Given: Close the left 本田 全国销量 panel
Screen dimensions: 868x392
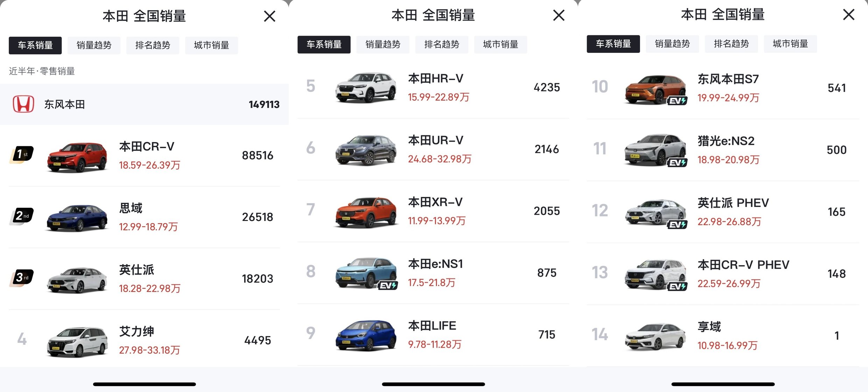Looking at the screenshot, I should 269,16.
